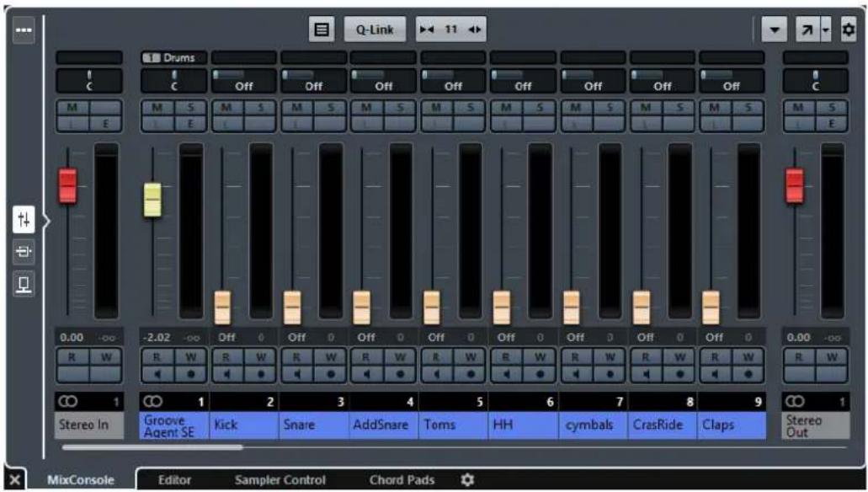Mute the Groove Agent SE channel
Image resolution: width=868 pixels, height=492 pixels.
[x=157, y=108]
